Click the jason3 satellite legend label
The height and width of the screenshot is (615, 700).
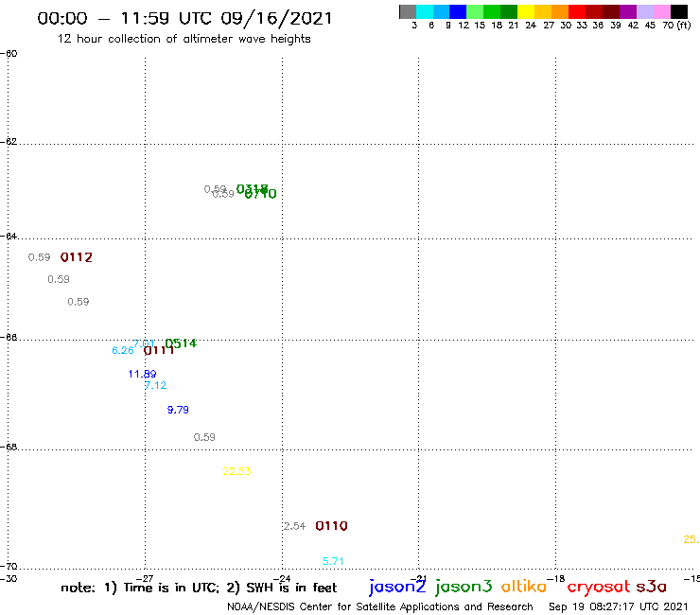pos(464,587)
